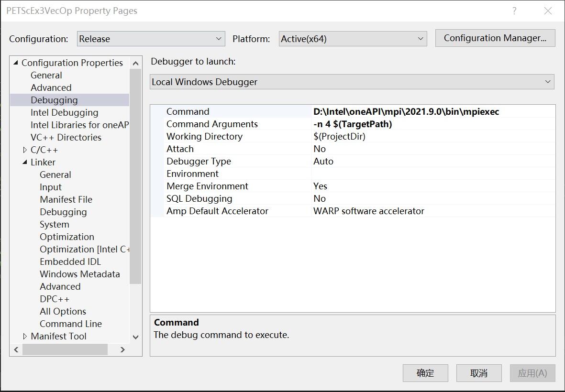Click the Configuration Manager button
The width and height of the screenshot is (565, 392).
pos(495,38)
